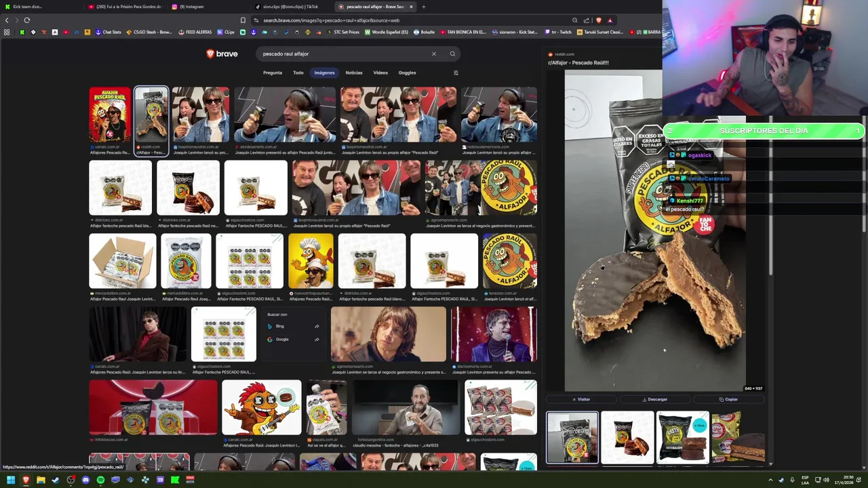Click the Visitar button
868x488 pixels.
pos(581,399)
